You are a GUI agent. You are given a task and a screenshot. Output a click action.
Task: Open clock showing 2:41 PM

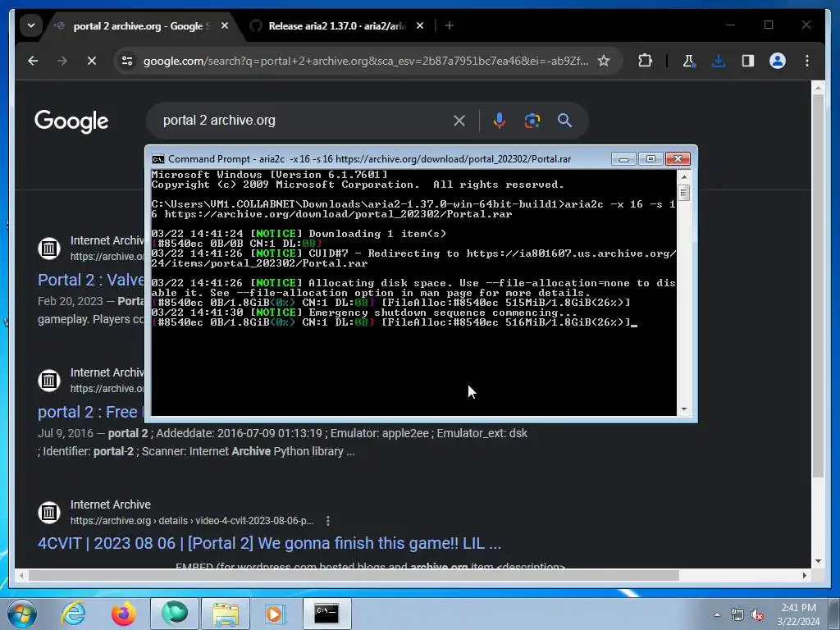coord(798,614)
